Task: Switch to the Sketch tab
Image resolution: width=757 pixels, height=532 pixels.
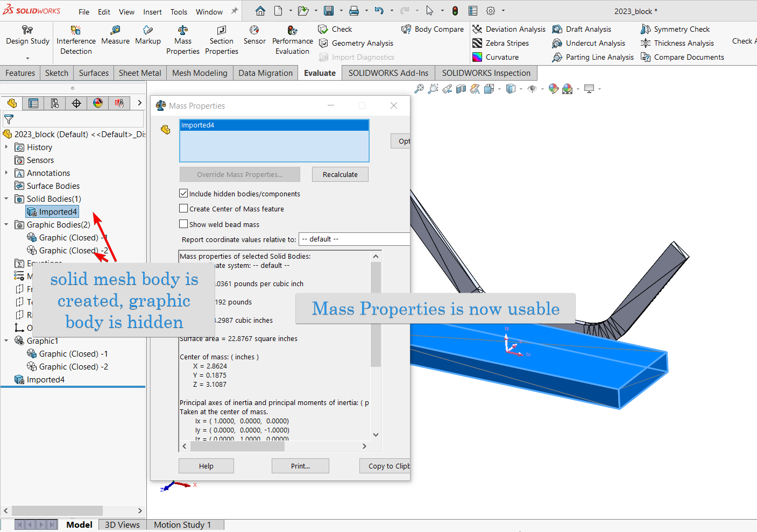Action: 56,73
